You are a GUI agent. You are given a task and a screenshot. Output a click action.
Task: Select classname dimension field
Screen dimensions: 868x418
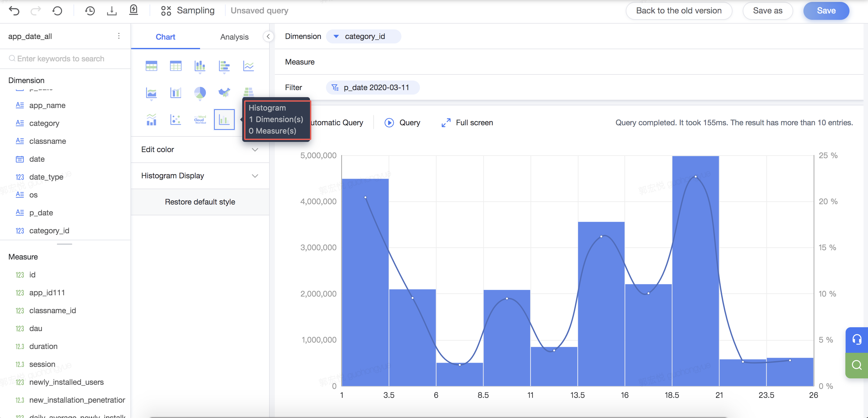[x=48, y=141]
